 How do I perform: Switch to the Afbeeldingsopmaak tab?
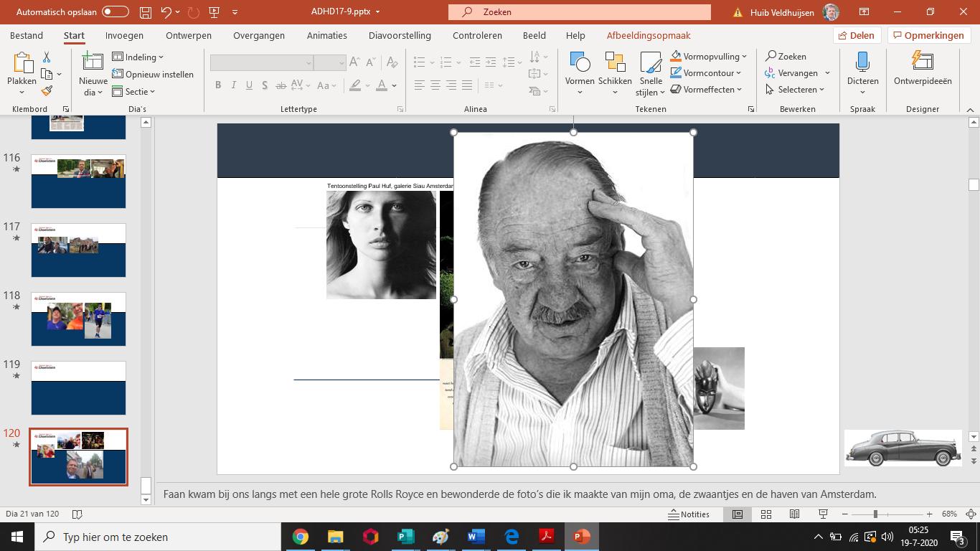pyautogui.click(x=649, y=35)
